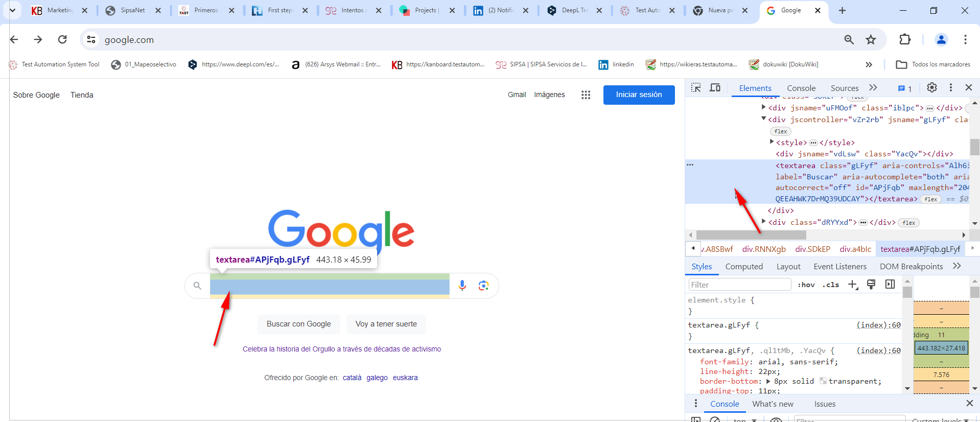Click new style rule plus icon
This screenshot has width=980, height=422.
pyautogui.click(x=853, y=285)
